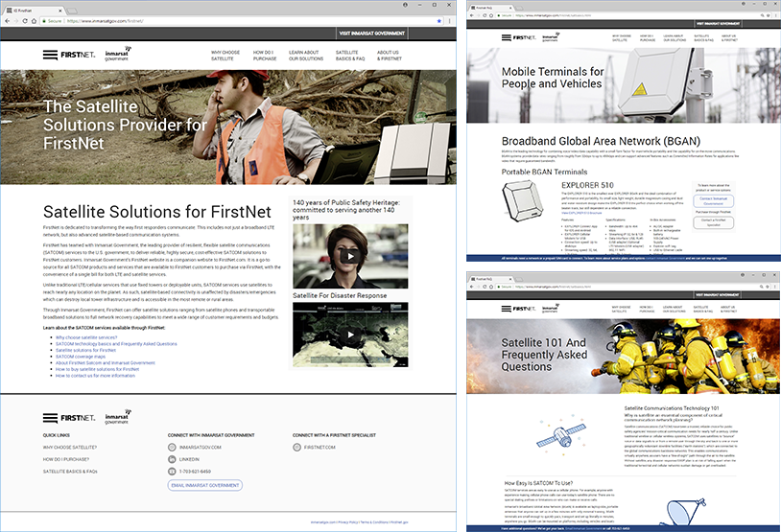Click the globe icon beside FIRSTNET.COM in footer
Viewport: 781px width, 532px height.
297,447
